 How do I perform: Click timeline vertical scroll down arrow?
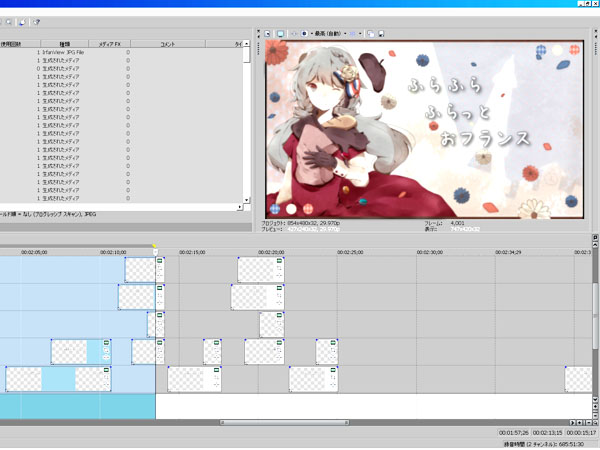tap(595, 399)
